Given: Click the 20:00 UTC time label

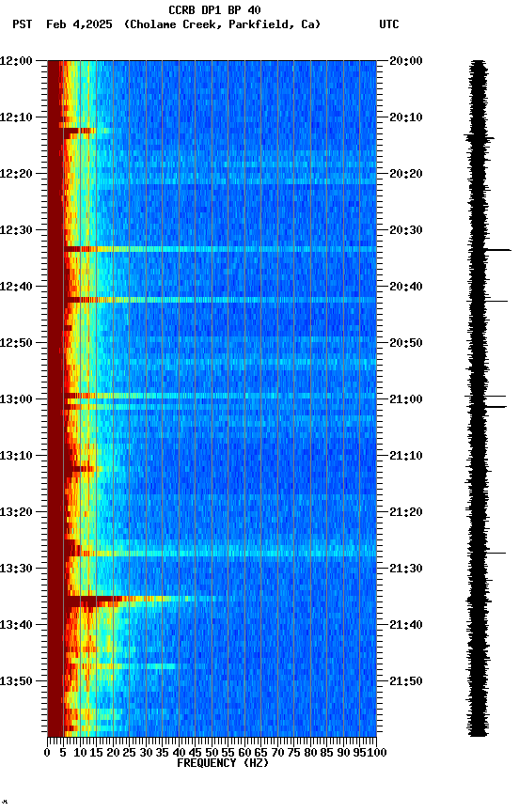Looking at the screenshot, I should 406,61.
